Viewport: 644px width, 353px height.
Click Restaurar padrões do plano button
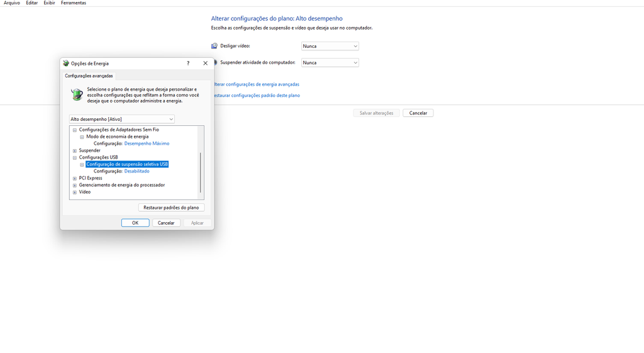click(x=171, y=208)
